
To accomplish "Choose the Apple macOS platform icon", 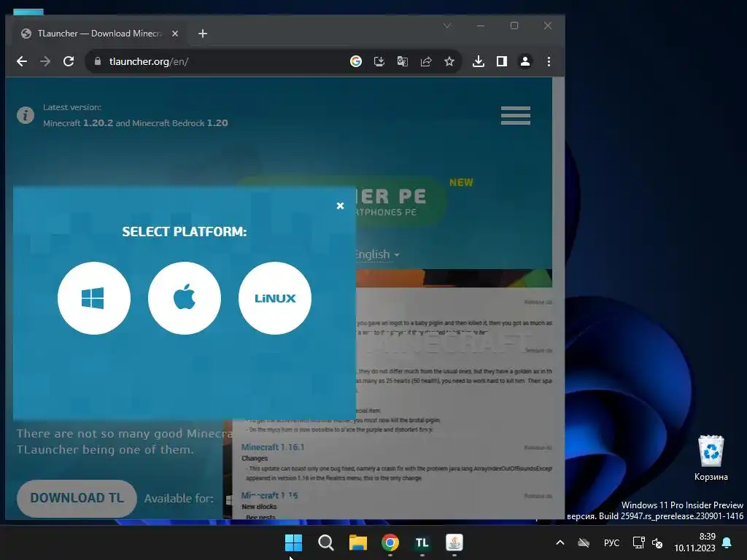I will tap(185, 298).
